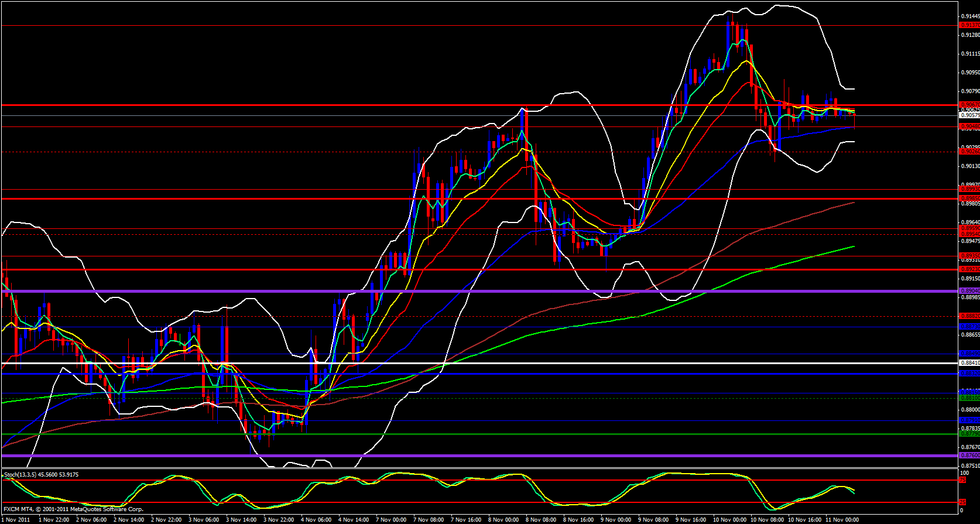The width and height of the screenshot is (980, 524).
Task: Click the stochastic 25 level marker
Action: [962, 502]
